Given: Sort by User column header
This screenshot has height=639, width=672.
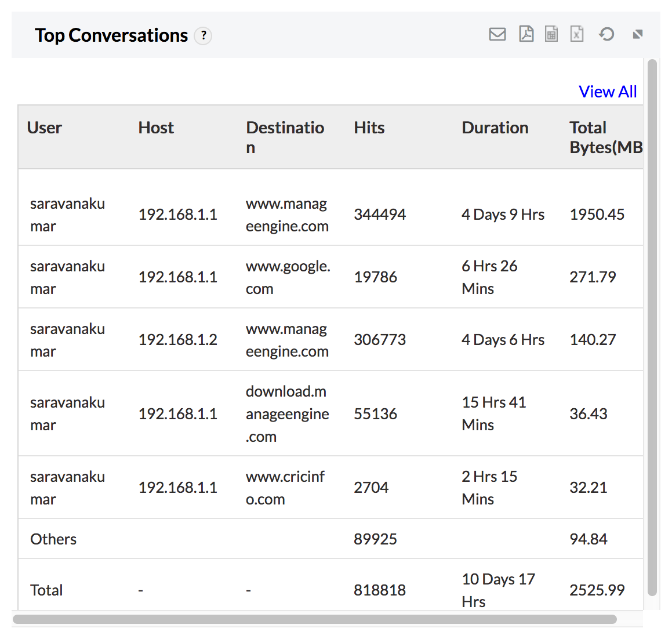Looking at the screenshot, I should point(45,128).
